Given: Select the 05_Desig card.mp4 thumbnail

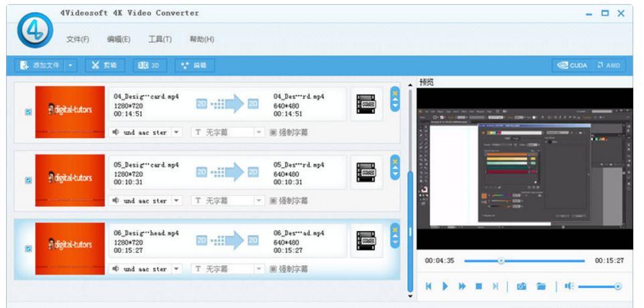Looking at the screenshot, I should (x=70, y=180).
